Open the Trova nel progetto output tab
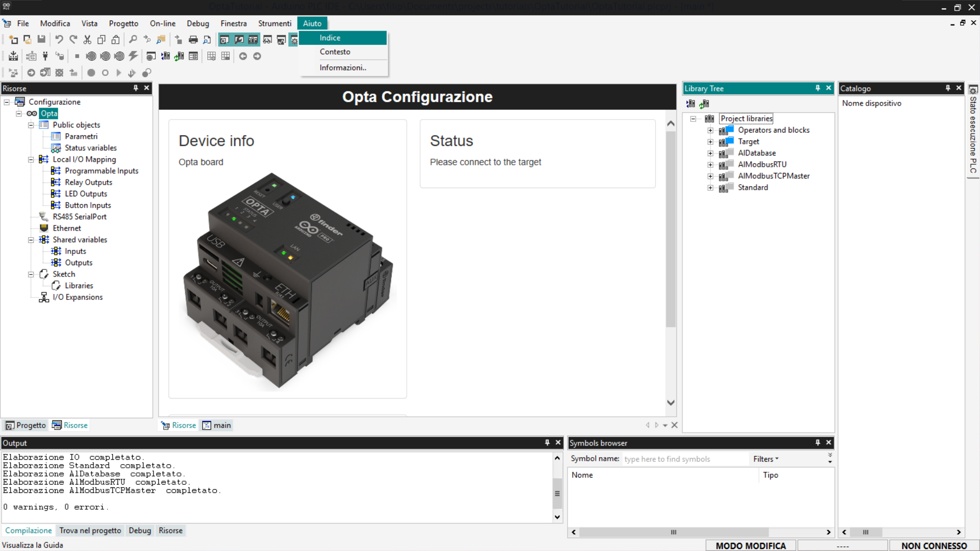 [90, 531]
